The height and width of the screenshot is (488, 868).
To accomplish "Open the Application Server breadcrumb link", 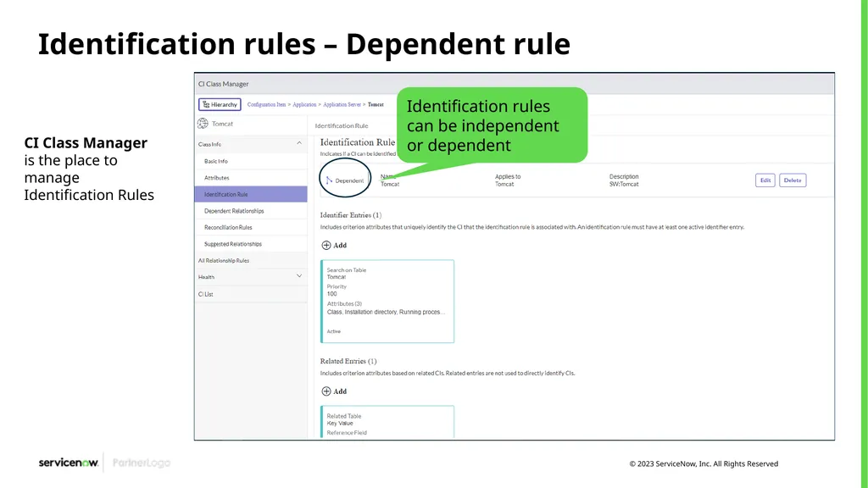I will [x=342, y=104].
